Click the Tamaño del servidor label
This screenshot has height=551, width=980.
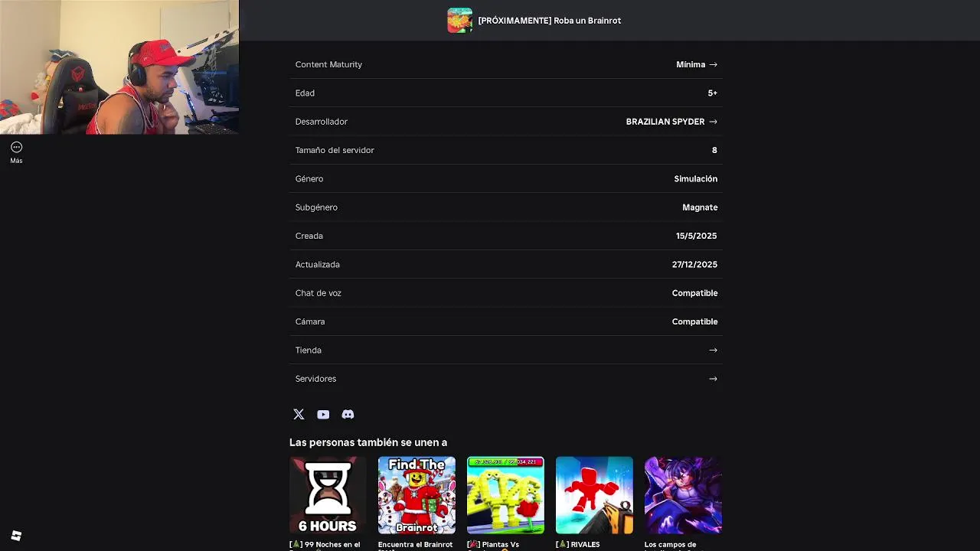[335, 150]
